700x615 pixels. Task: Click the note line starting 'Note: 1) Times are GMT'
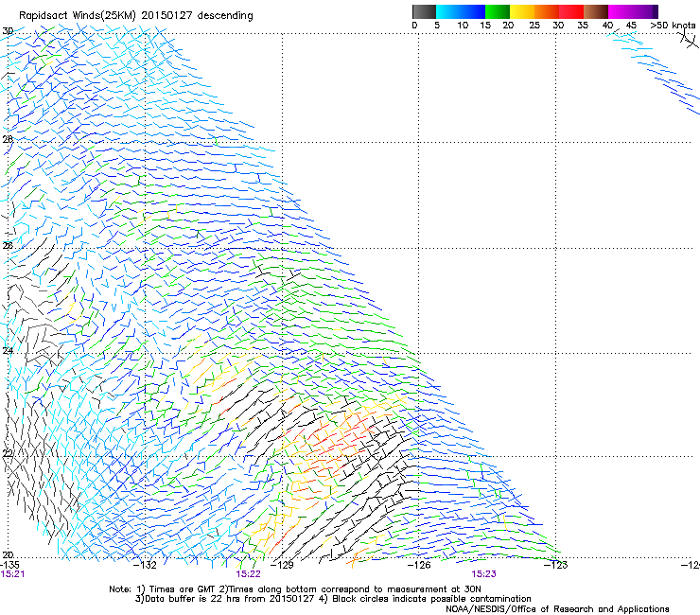point(294,589)
